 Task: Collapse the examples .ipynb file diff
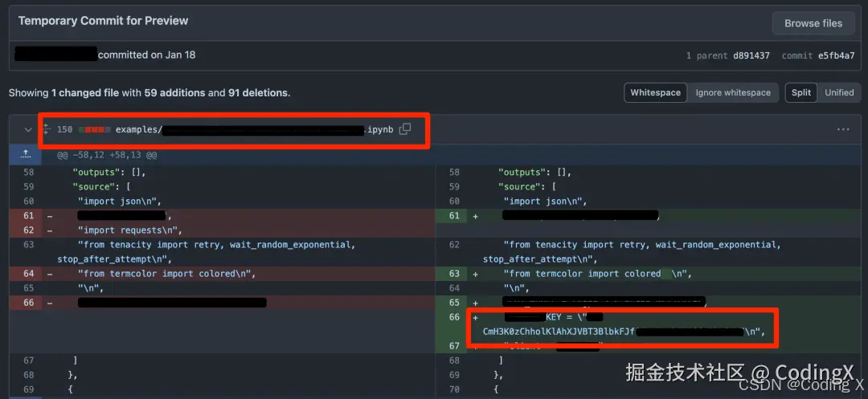pyautogui.click(x=27, y=129)
